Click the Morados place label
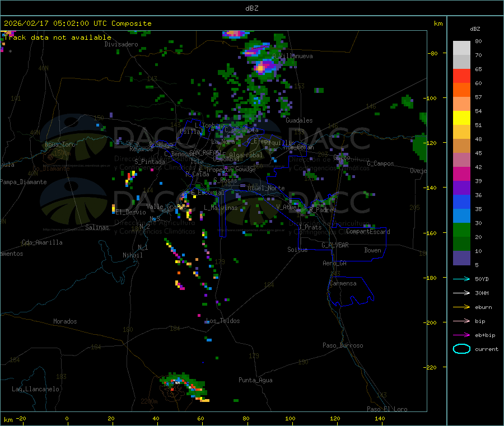The width and height of the screenshot is (504, 426). tap(65, 321)
